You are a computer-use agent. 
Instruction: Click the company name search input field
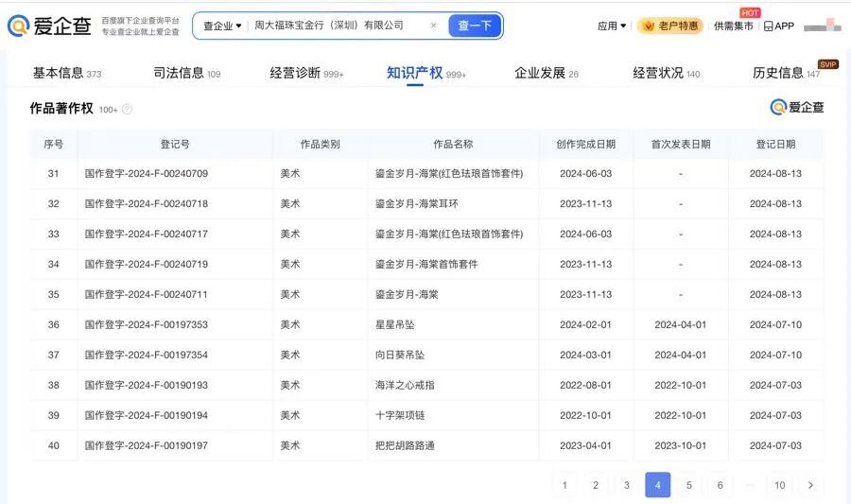click(336, 26)
